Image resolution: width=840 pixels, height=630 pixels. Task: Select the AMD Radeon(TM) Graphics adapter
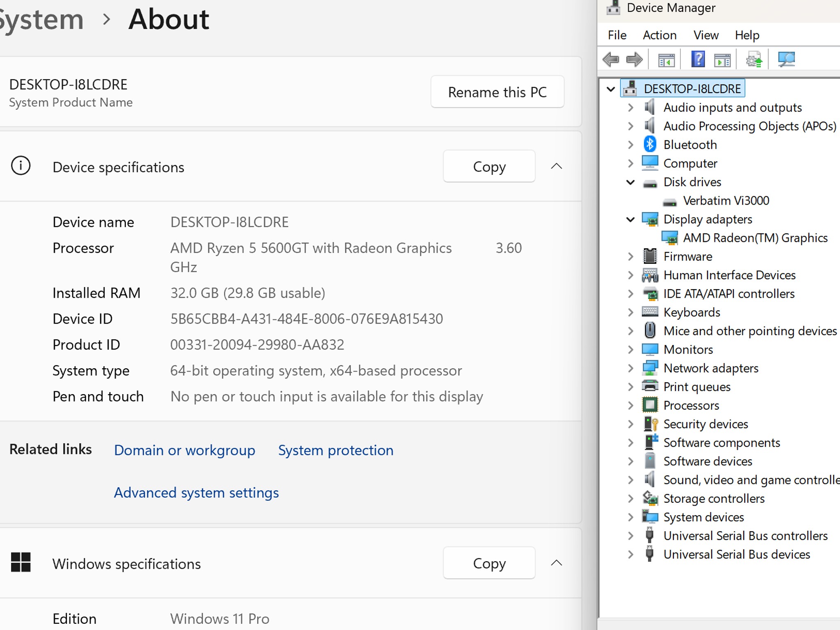[755, 238]
